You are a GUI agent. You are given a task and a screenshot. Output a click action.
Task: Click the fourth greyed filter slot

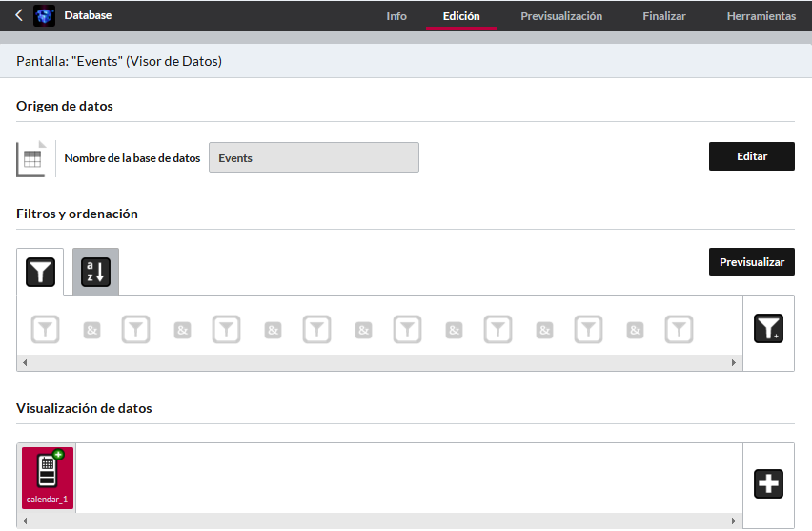coord(317,330)
